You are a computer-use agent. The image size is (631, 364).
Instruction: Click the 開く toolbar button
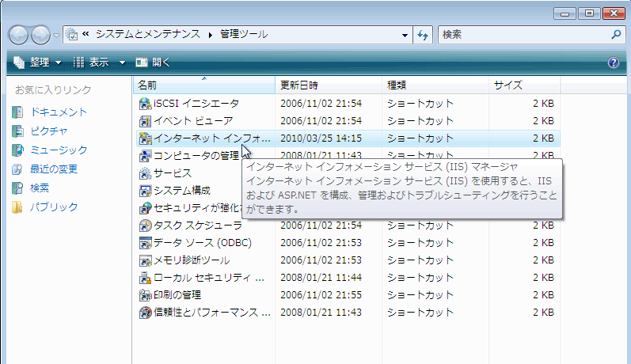click(x=153, y=63)
